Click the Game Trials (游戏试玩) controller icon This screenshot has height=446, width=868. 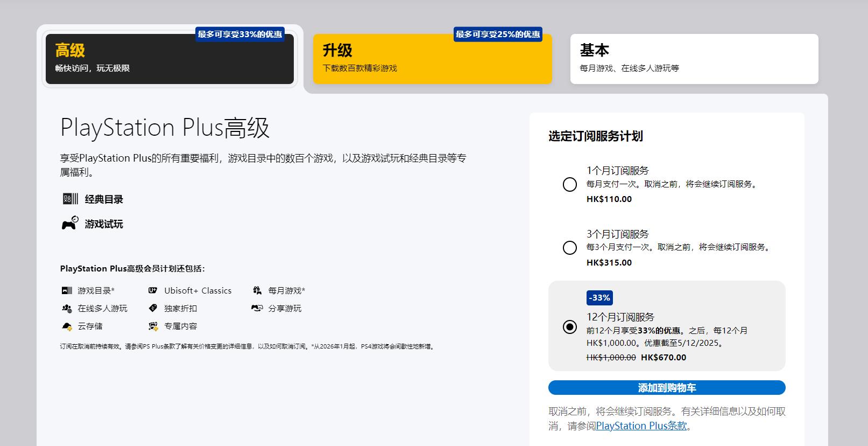click(70, 223)
